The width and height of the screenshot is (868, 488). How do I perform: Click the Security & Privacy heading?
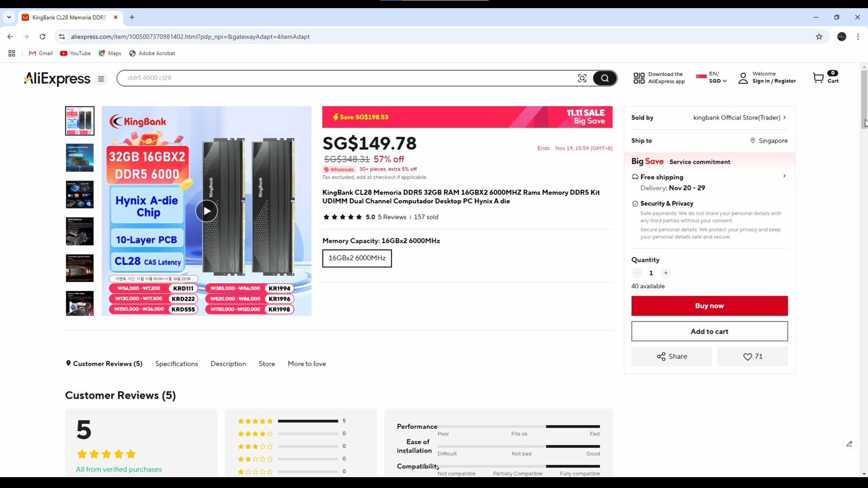tap(666, 204)
